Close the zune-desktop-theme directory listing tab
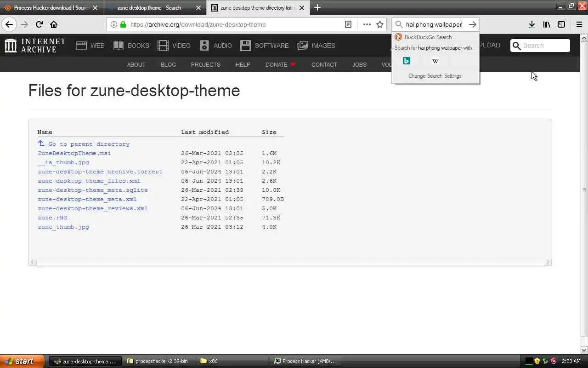This screenshot has width=588, height=368. pos(302,7)
